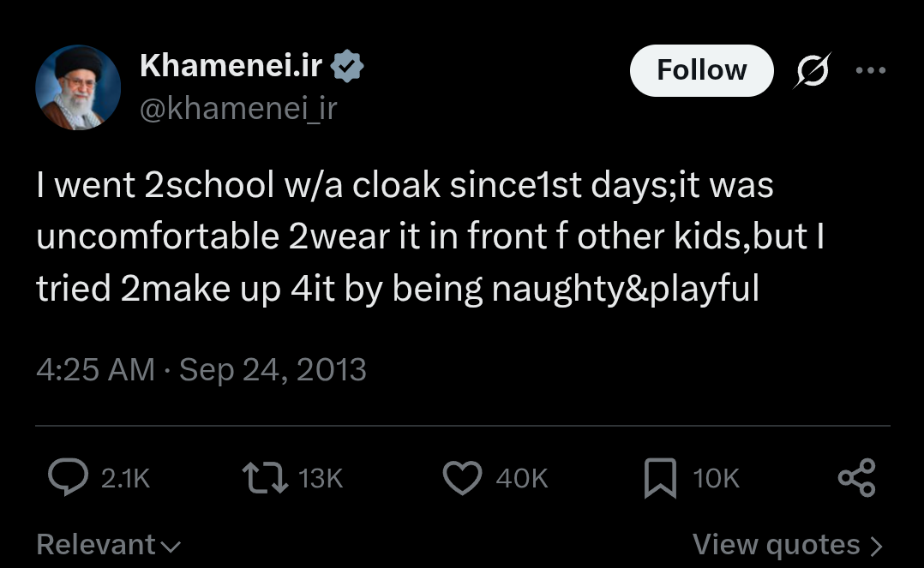
Task: Click the share icon
Action: (857, 477)
